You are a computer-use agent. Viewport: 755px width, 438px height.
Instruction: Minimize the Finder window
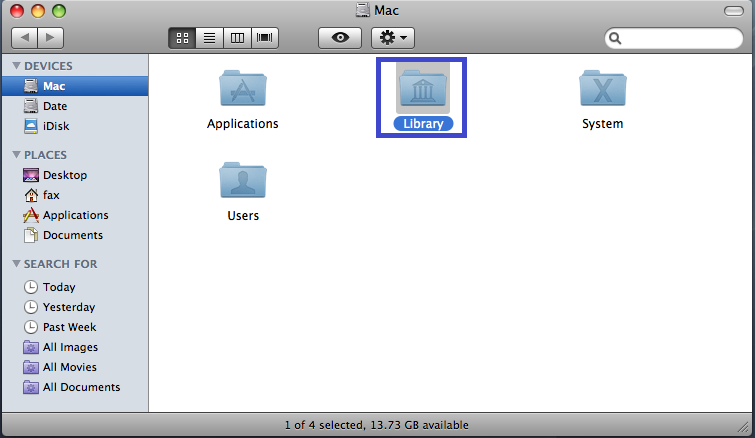[x=38, y=11]
